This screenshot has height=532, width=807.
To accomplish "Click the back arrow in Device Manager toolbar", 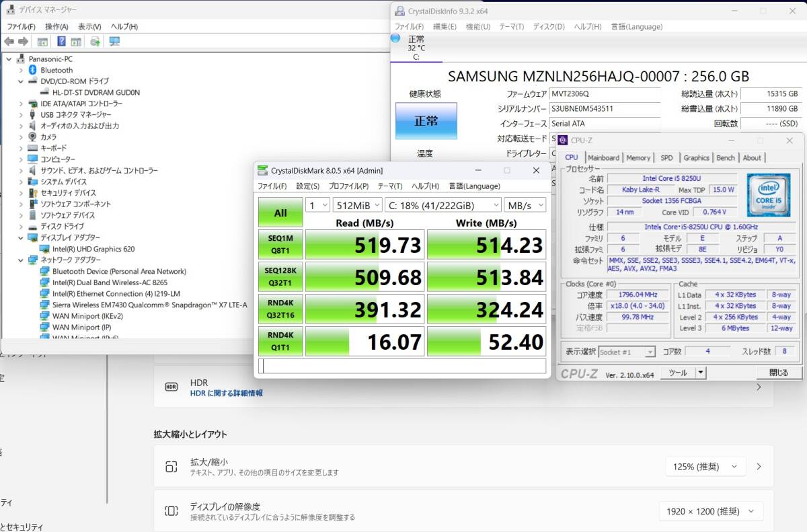I will (9, 42).
